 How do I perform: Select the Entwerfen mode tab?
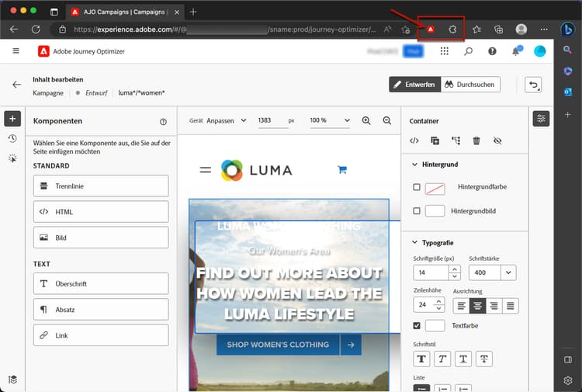414,85
